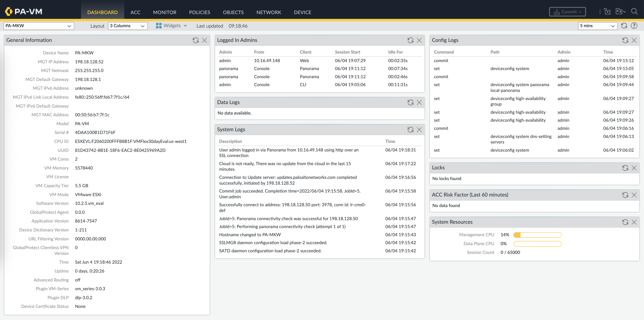The width and height of the screenshot is (644, 320).
Task: Open the Widgets menu button
Action: coord(172,26)
